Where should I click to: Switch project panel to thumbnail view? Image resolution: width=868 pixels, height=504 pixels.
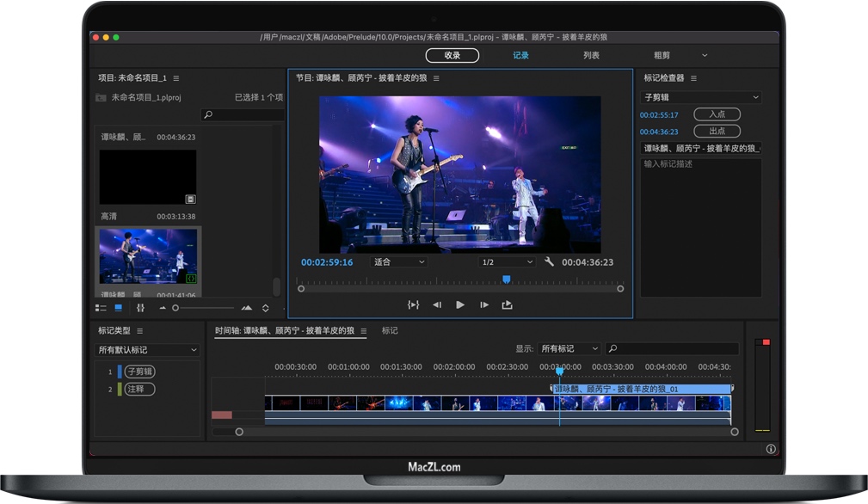point(120,308)
